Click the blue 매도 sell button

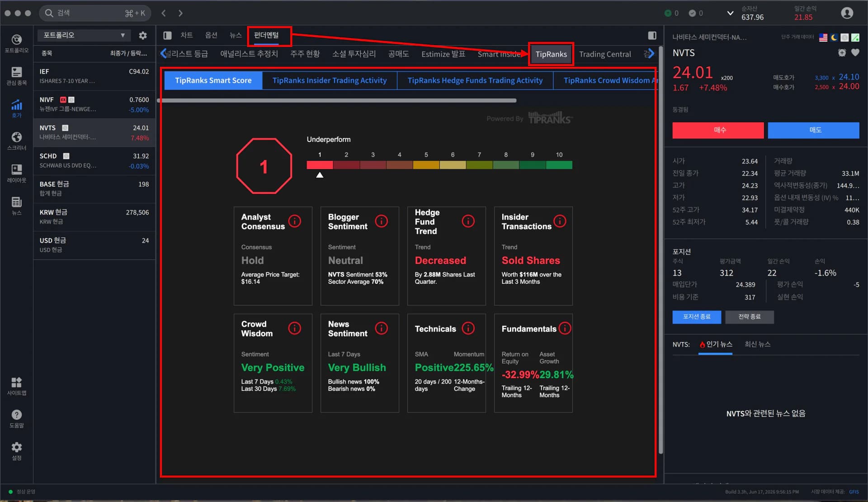click(x=814, y=130)
